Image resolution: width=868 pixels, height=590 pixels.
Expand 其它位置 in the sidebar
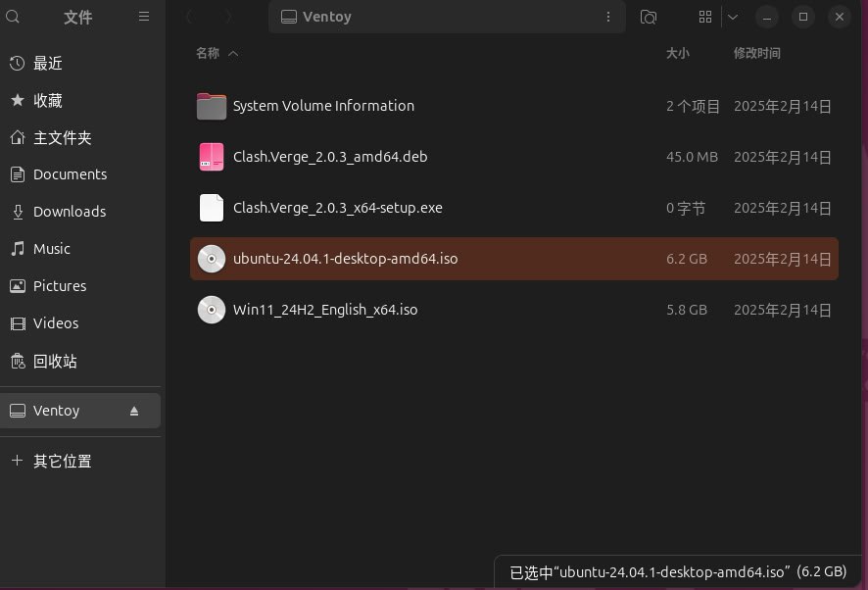coord(62,461)
